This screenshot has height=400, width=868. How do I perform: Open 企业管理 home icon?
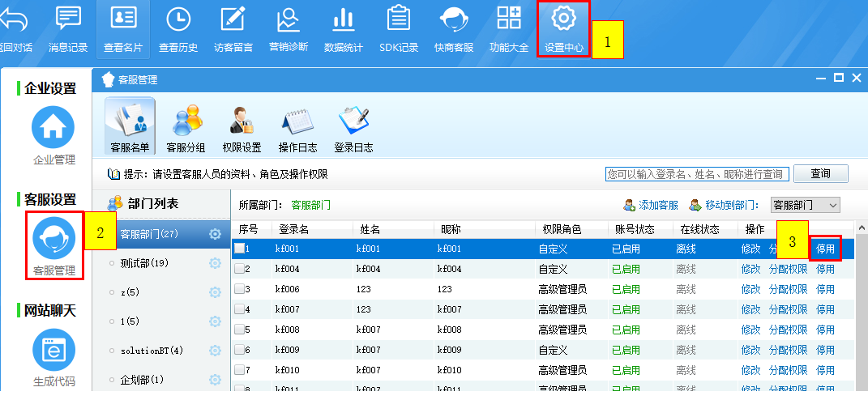pyautogui.click(x=53, y=129)
